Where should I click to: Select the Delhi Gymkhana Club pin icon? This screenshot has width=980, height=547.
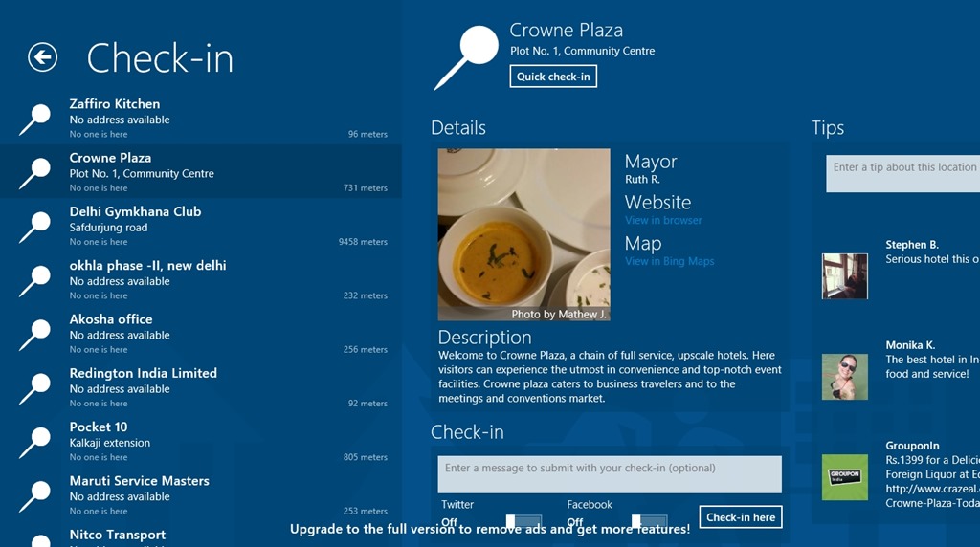click(x=34, y=228)
